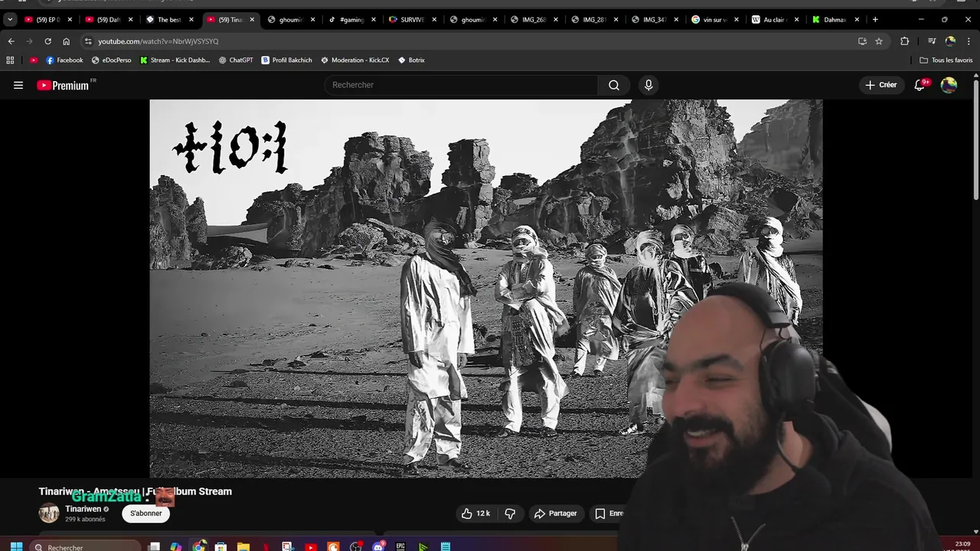Switch to the "(59) EP" tab

(48, 20)
